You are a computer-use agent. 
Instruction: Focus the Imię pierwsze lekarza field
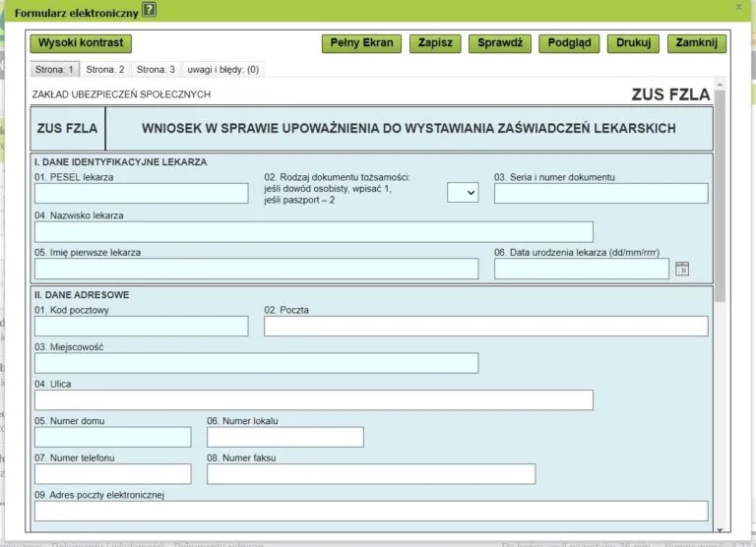tap(257, 269)
